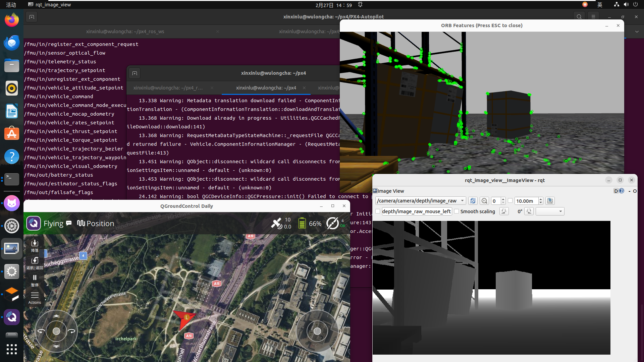Toggle the dynamic depth range checkbox
Image resolution: width=644 pixels, height=362 pixels.
tap(510, 200)
